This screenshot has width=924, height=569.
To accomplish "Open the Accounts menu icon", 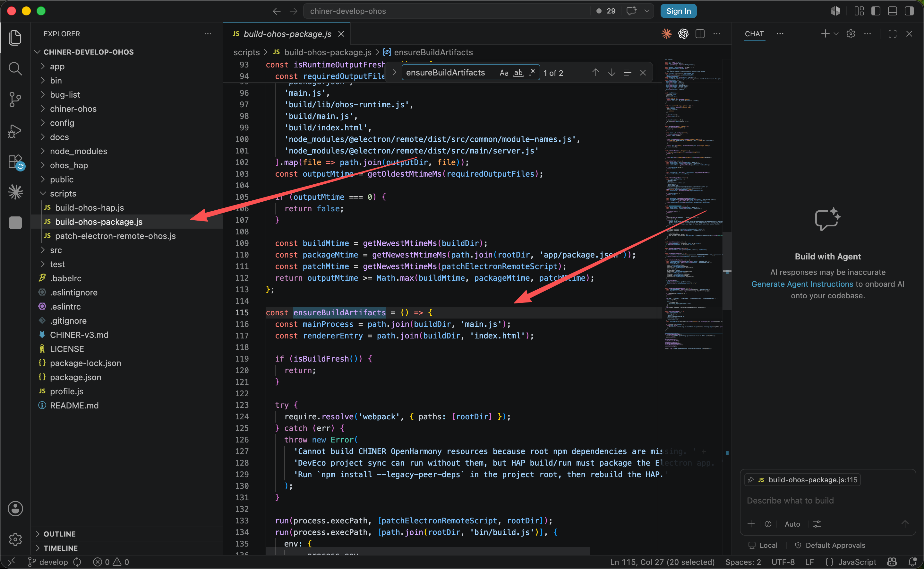I will 15,508.
